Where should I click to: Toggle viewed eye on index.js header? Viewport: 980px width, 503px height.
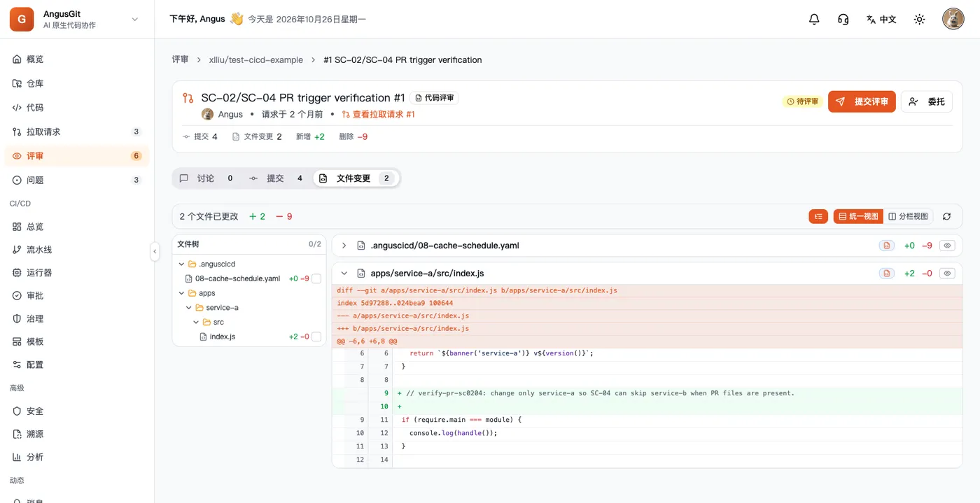click(947, 274)
